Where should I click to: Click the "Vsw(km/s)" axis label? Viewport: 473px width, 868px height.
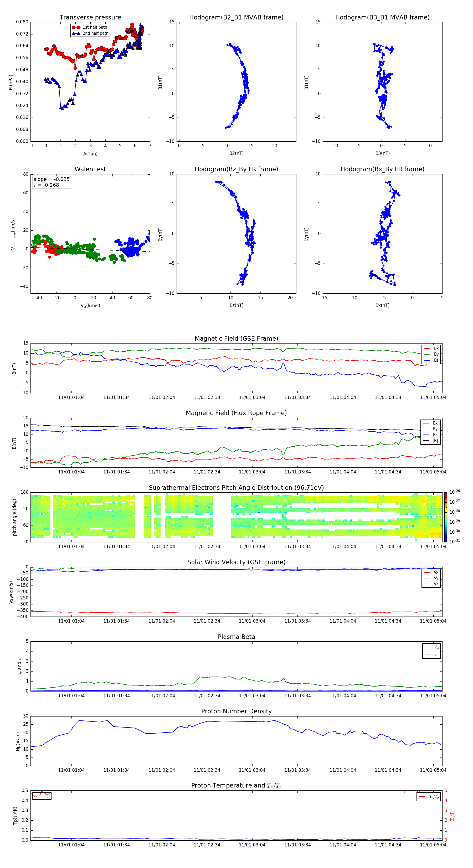[x=11, y=592]
